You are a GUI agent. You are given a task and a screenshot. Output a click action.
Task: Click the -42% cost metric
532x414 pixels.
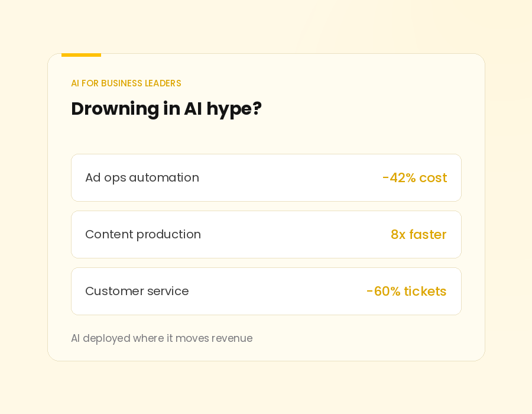(x=414, y=178)
